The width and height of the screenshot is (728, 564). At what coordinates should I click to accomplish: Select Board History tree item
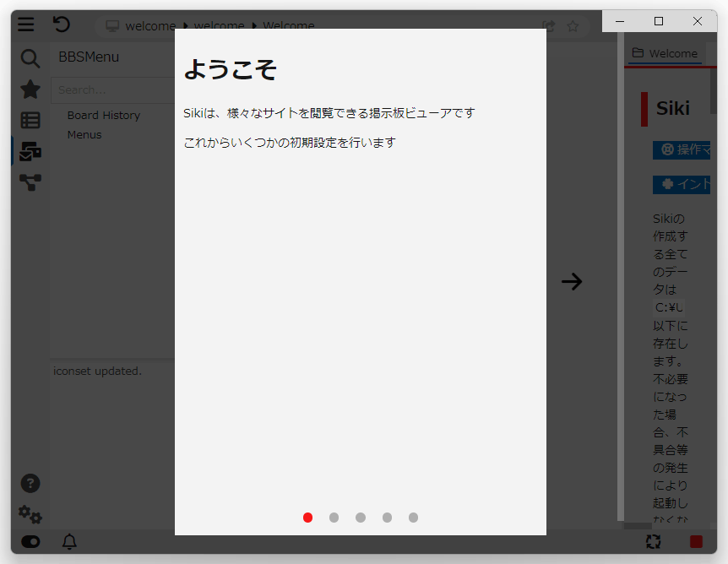click(104, 115)
